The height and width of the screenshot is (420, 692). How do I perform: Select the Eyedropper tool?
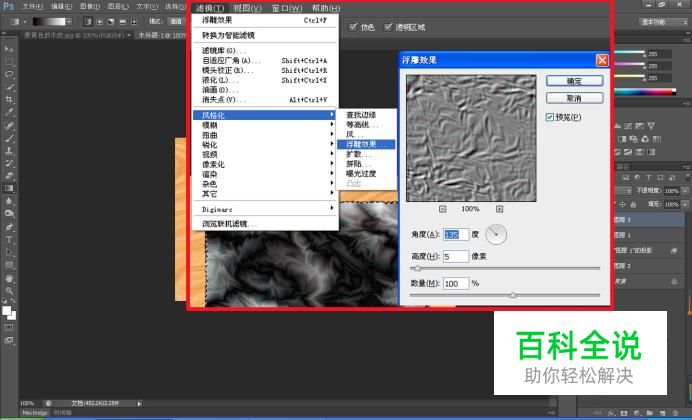(9, 112)
